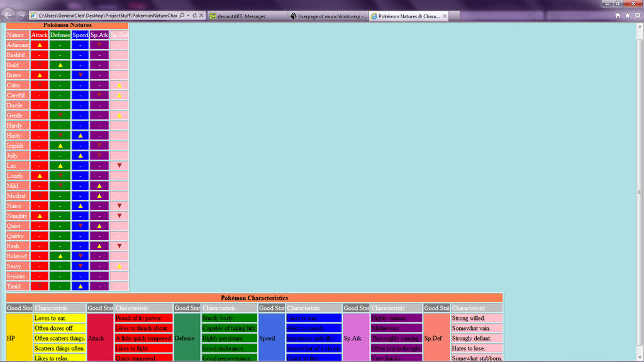The height and width of the screenshot is (362, 644).
Task: Click the 'Modest' nature row label
Action: point(18,196)
